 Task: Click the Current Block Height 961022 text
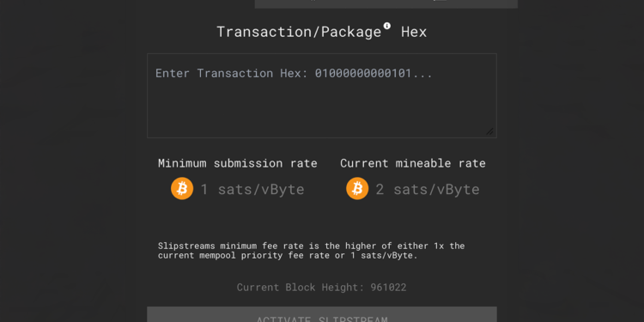click(x=322, y=287)
